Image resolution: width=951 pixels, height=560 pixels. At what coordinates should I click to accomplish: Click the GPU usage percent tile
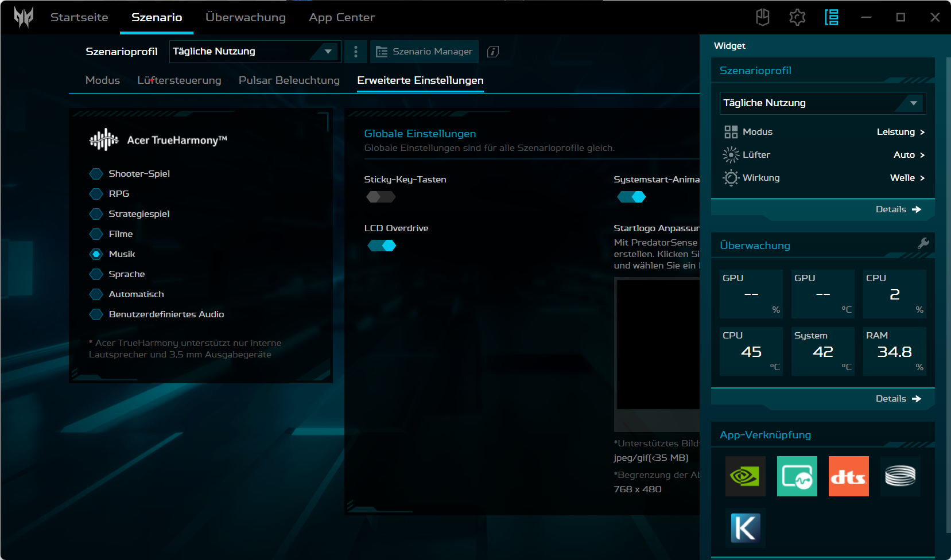coord(751,294)
